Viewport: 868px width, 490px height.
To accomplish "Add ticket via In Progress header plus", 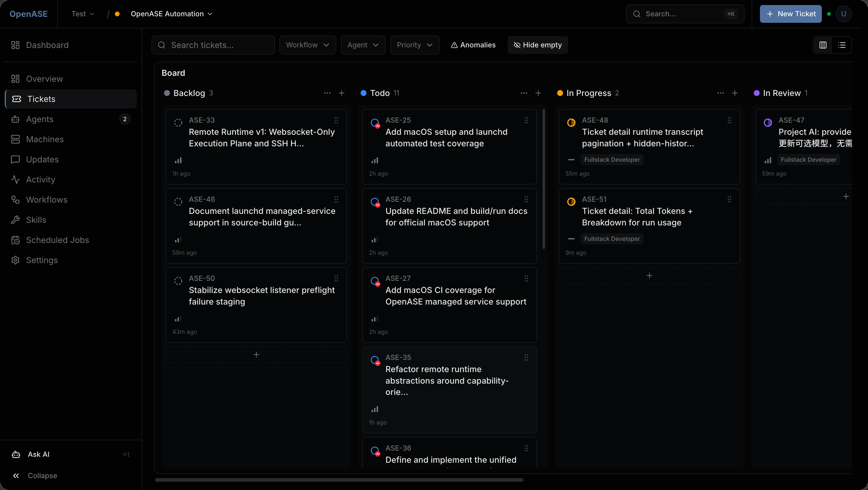I will (734, 93).
